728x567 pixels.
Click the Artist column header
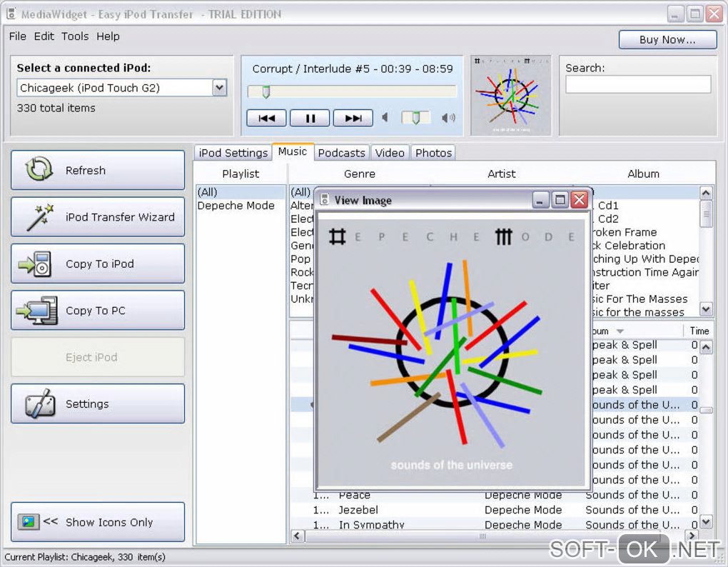[x=502, y=174]
